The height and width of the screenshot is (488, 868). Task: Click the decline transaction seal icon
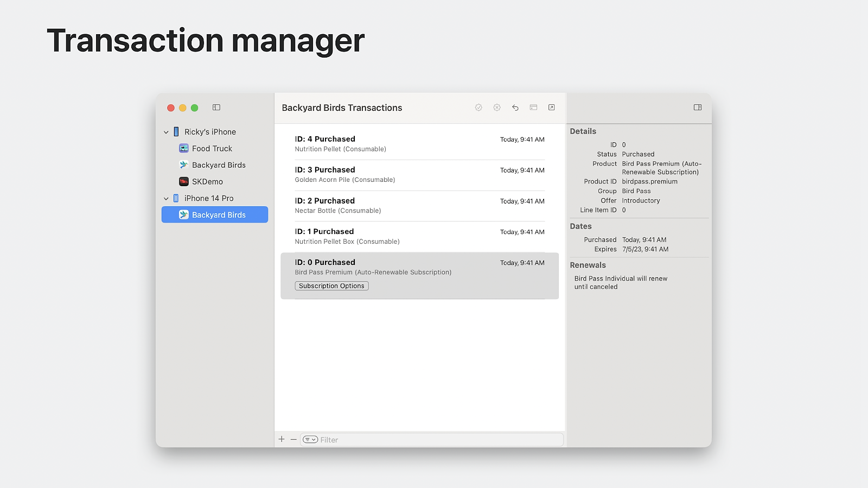[x=497, y=107]
